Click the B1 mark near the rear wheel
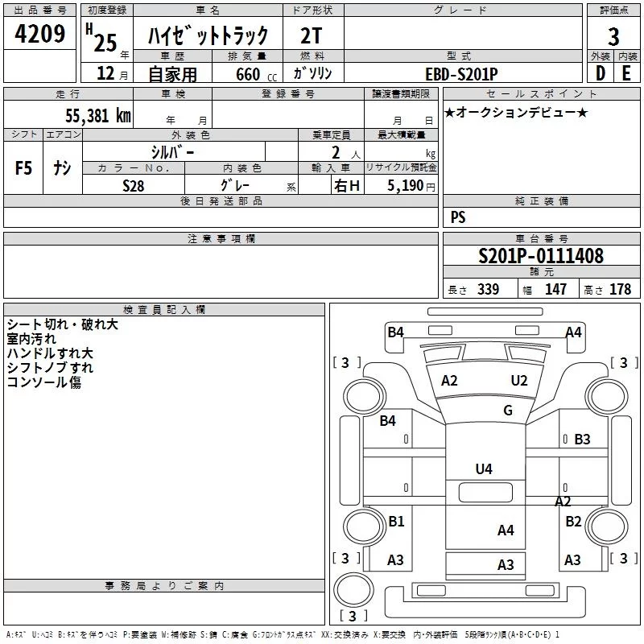The height and width of the screenshot is (644, 644). (x=396, y=522)
